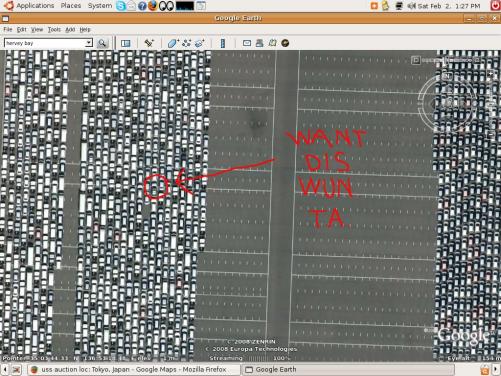The width and height of the screenshot is (501, 376).
Task: Add an image overlay toolbar icon
Action: (200, 43)
